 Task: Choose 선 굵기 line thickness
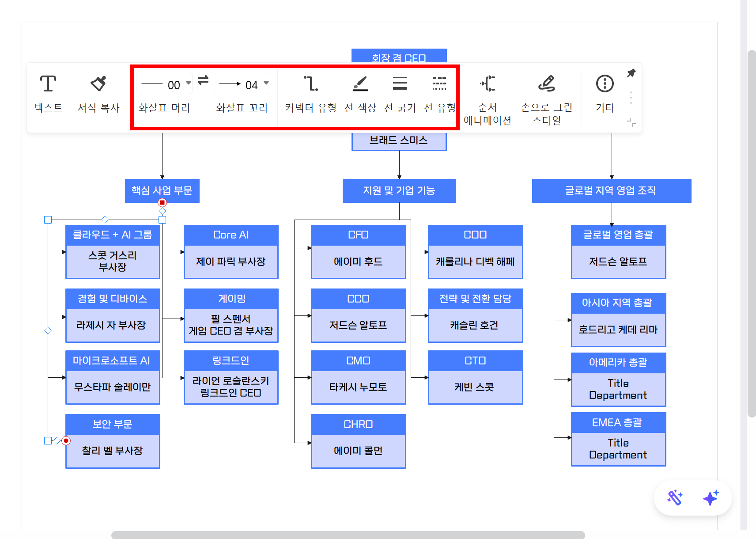click(400, 94)
